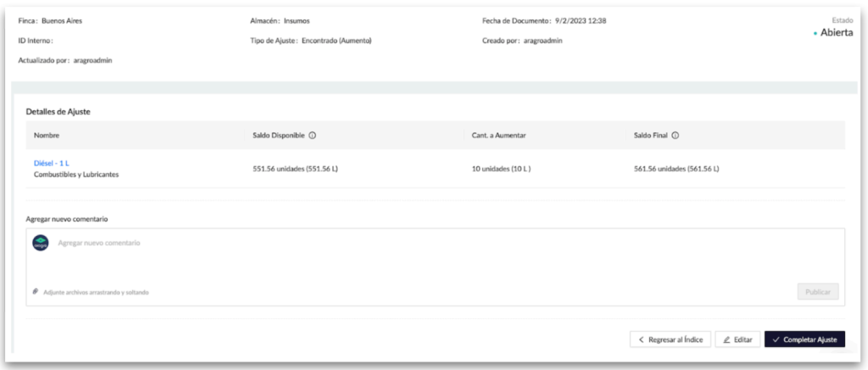Click the Completar Ajuste button
The width and height of the screenshot is (868, 370).
tap(805, 339)
